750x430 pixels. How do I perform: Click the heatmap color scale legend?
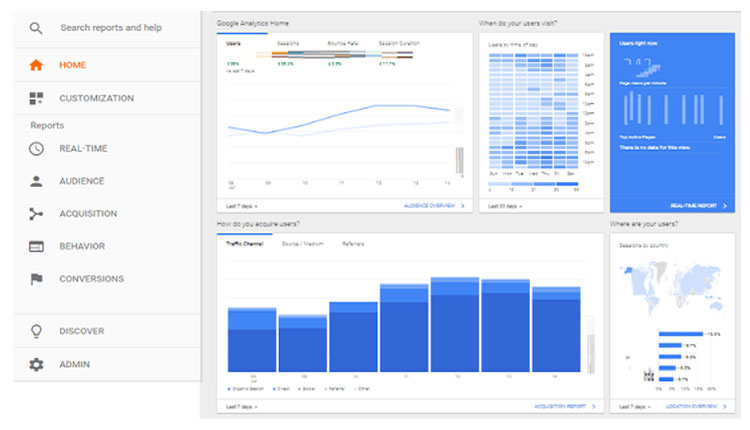533,184
